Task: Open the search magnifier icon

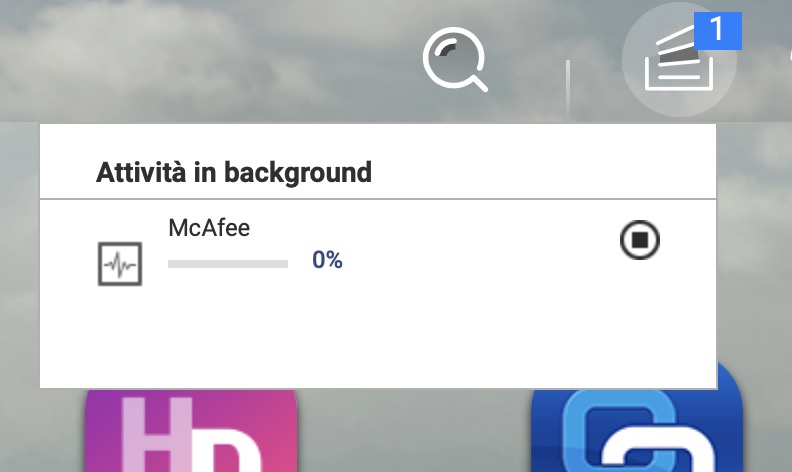Action: (454, 60)
